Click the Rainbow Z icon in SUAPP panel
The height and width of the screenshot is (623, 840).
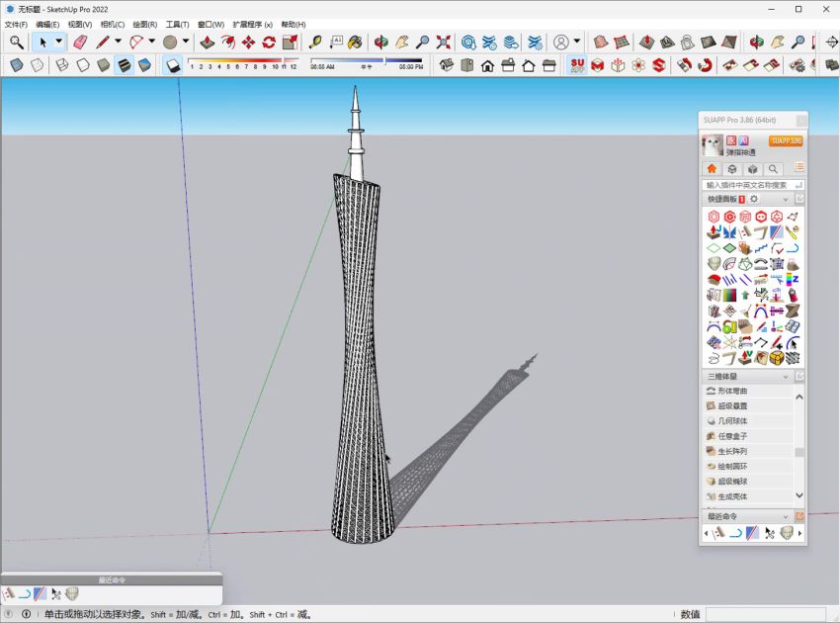792,279
